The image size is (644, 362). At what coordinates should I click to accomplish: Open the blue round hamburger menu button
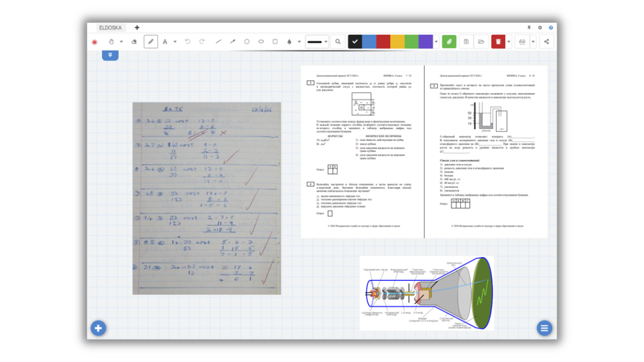coord(544,328)
